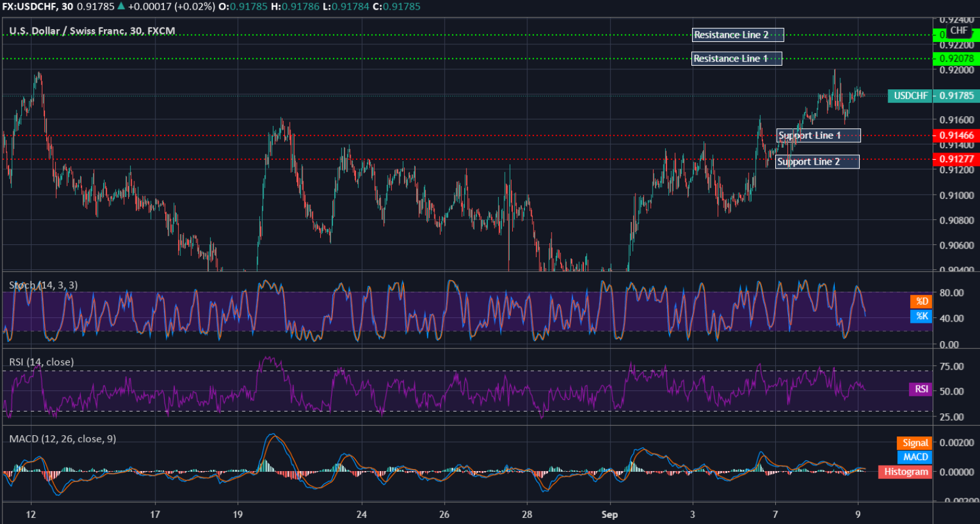Open the RSI (14, close) indicator legend
The image size is (980, 524).
[41, 362]
